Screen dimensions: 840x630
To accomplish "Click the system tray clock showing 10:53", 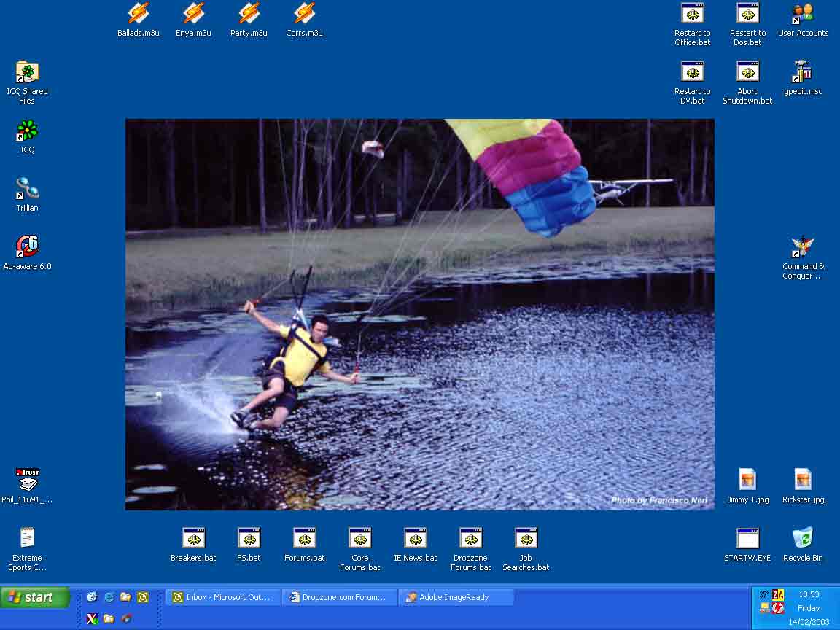I will (809, 594).
